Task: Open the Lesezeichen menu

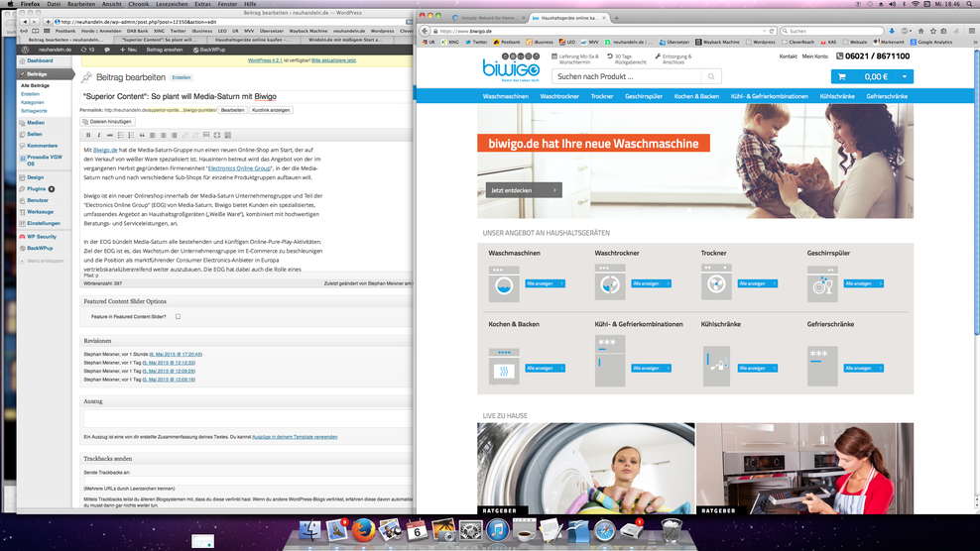Action: [x=172, y=4]
